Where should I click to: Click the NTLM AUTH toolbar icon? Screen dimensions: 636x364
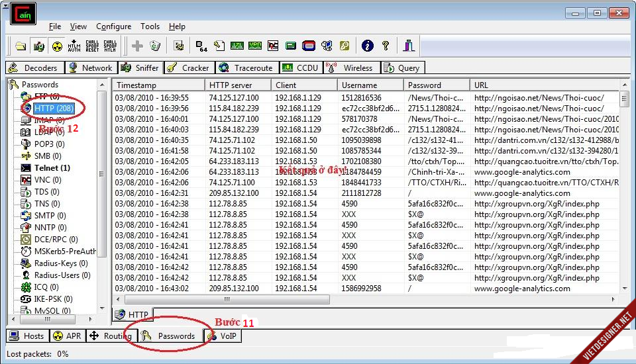coord(74,46)
